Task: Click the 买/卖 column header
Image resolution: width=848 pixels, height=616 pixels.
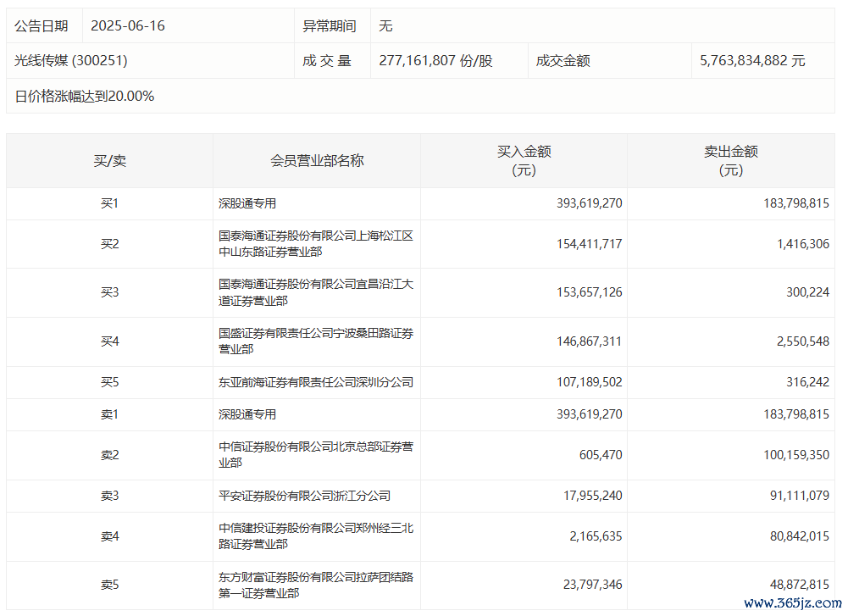Action: 110,161
